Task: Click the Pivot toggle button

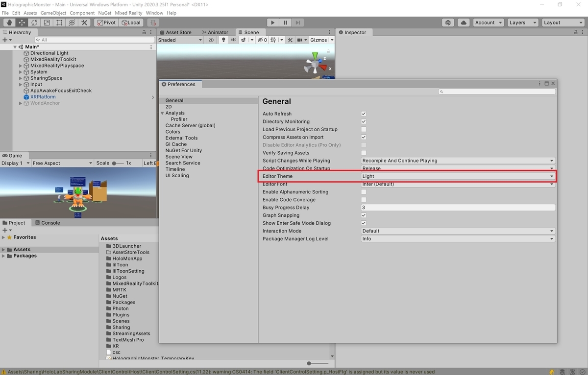Action: click(x=106, y=23)
